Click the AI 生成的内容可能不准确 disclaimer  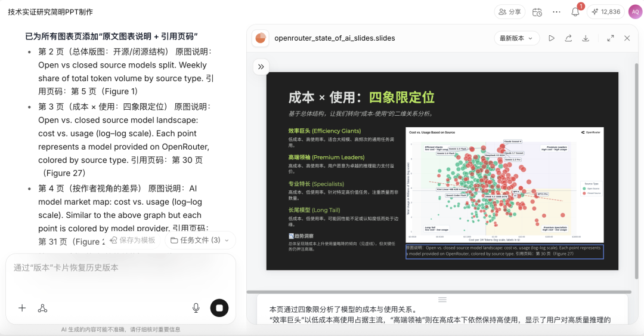[120, 329]
